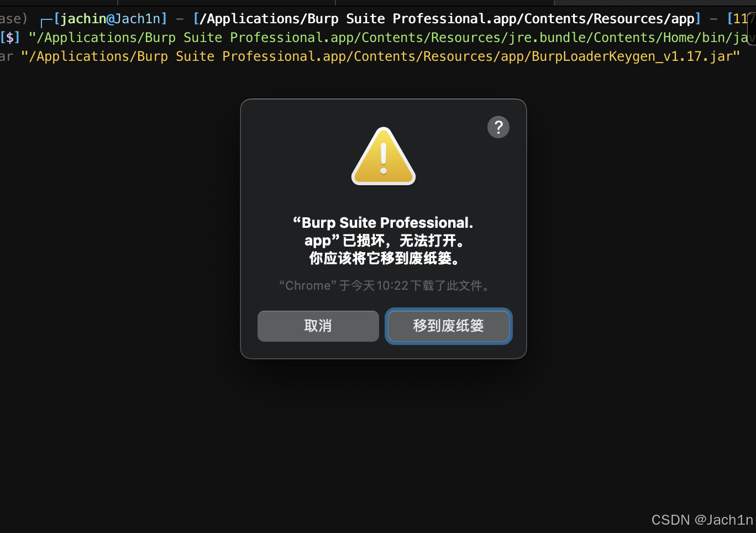Click the gray "ar" text starting third line
The image size is (756, 533).
(7, 56)
